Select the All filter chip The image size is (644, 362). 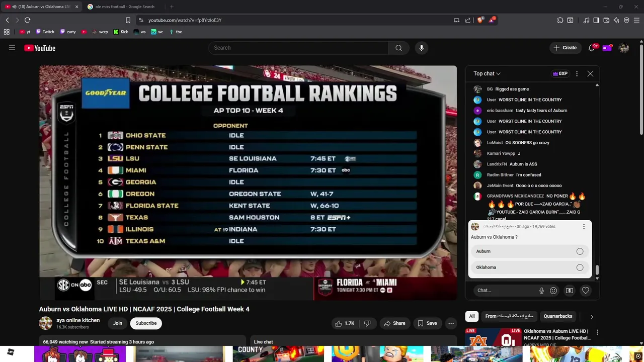[472, 316]
